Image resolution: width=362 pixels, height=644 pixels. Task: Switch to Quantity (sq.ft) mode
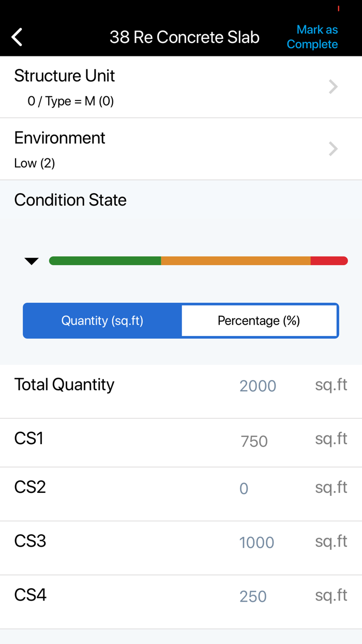[x=102, y=320]
